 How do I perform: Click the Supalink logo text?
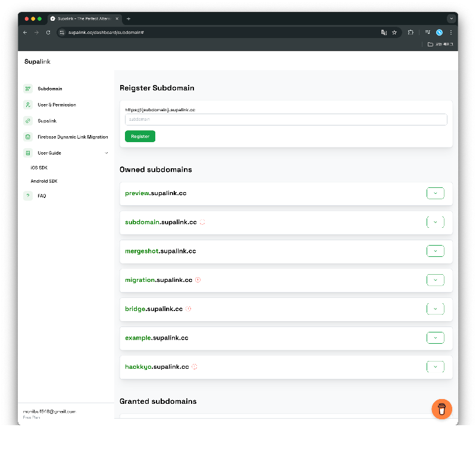tap(37, 62)
